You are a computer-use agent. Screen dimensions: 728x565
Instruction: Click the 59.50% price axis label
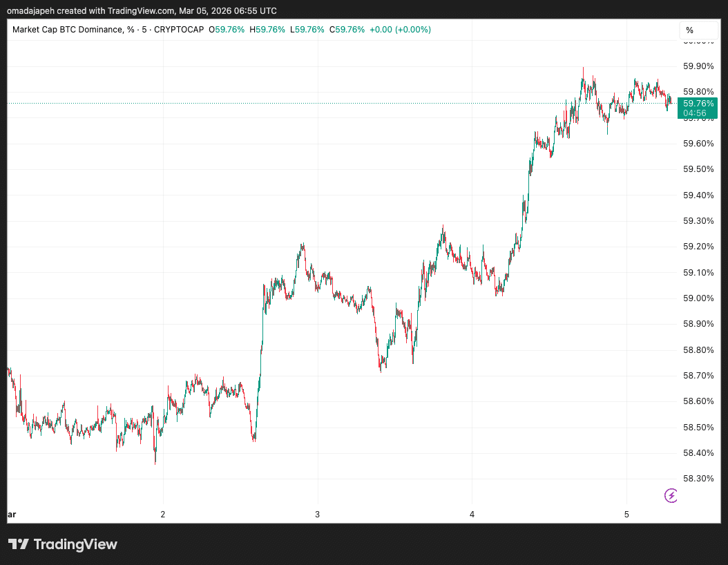[x=698, y=169]
